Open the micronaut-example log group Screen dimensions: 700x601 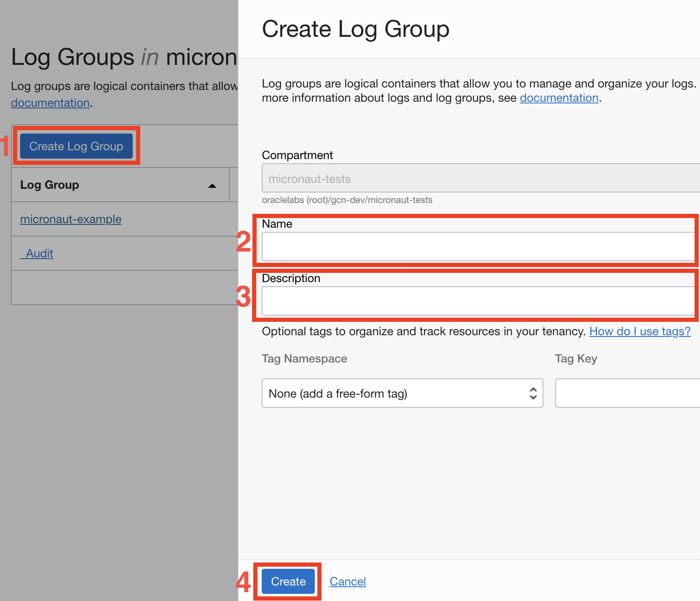tap(71, 219)
